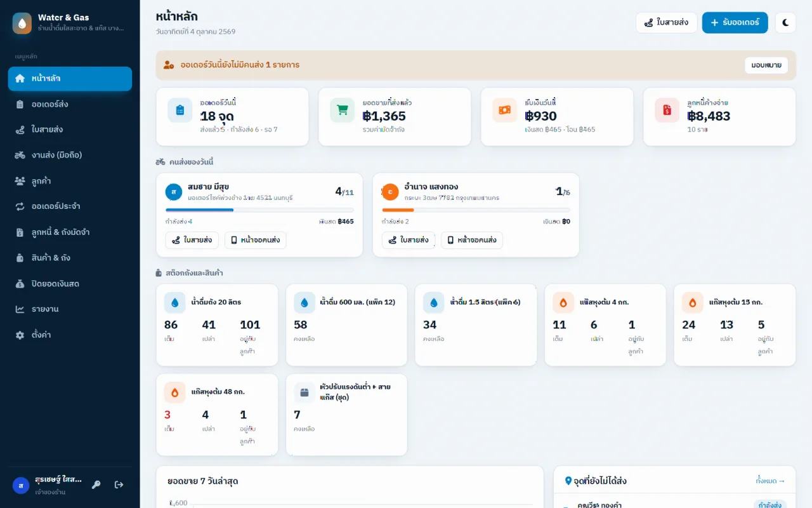Click the key icon next to the user name
Viewport: 812px width, 508px height.
coord(96,485)
